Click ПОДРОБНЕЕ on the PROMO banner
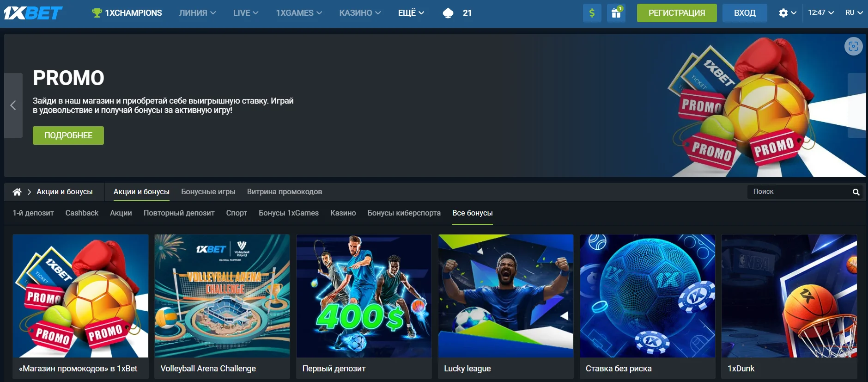868x382 pixels. coord(68,136)
